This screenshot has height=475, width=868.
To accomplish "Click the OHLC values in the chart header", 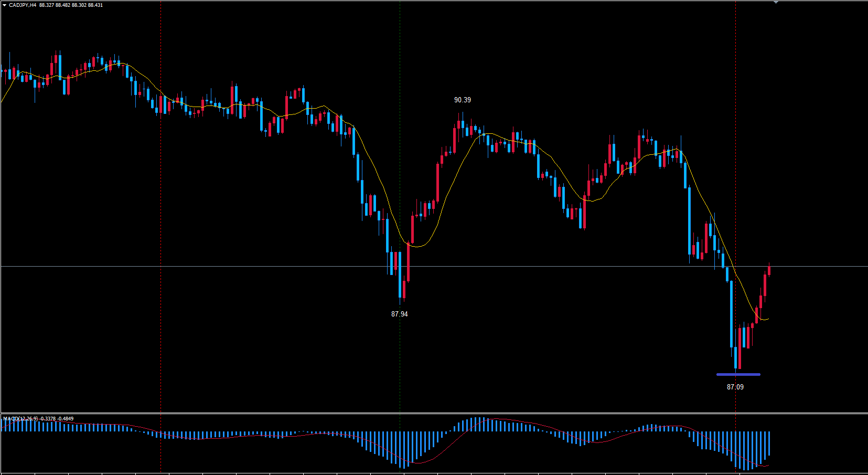I will coord(71,5).
